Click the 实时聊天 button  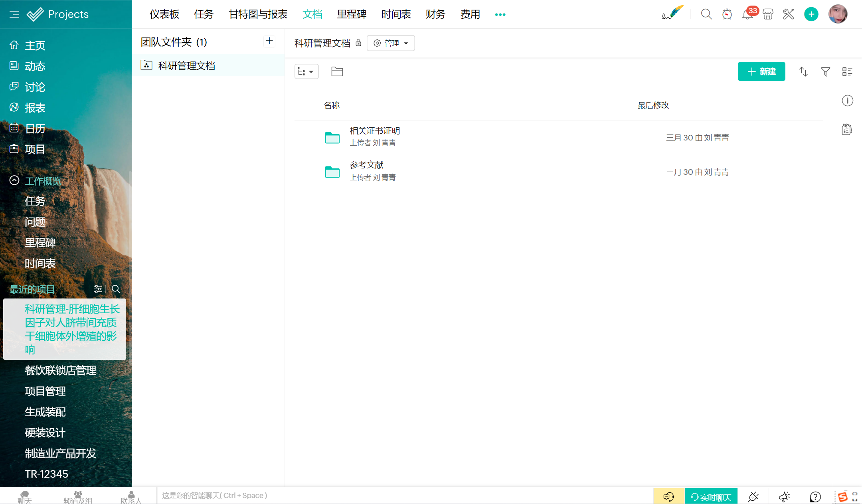pyautogui.click(x=711, y=497)
